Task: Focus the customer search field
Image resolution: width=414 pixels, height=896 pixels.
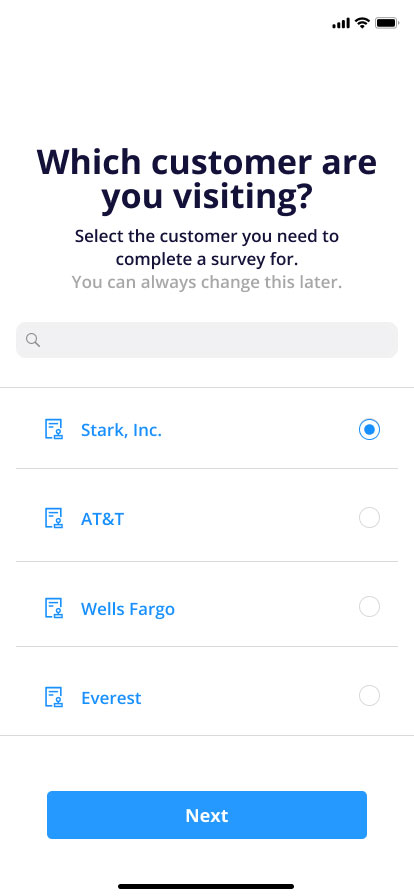Action: 207,340
